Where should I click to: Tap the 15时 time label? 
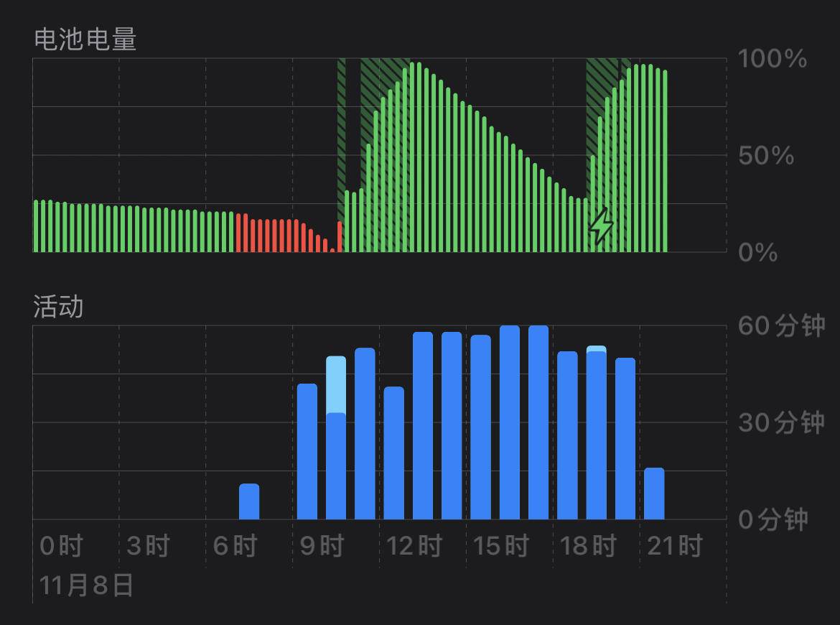pos(501,546)
